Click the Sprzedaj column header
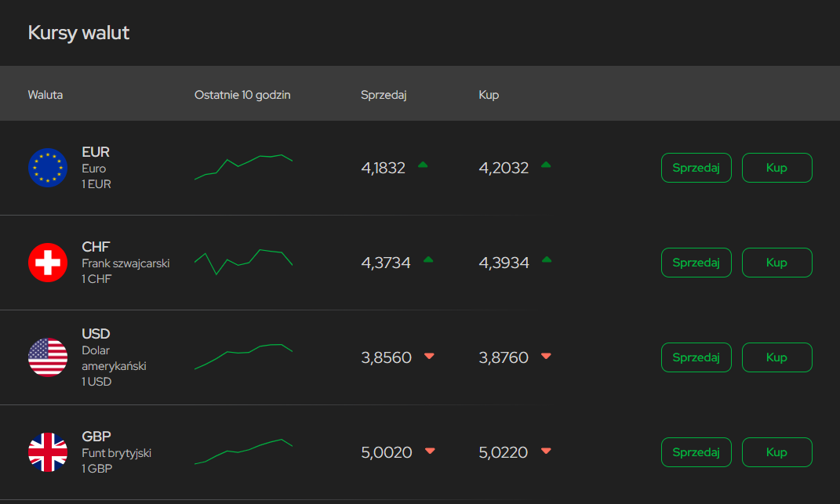The image size is (840, 504). tap(384, 95)
